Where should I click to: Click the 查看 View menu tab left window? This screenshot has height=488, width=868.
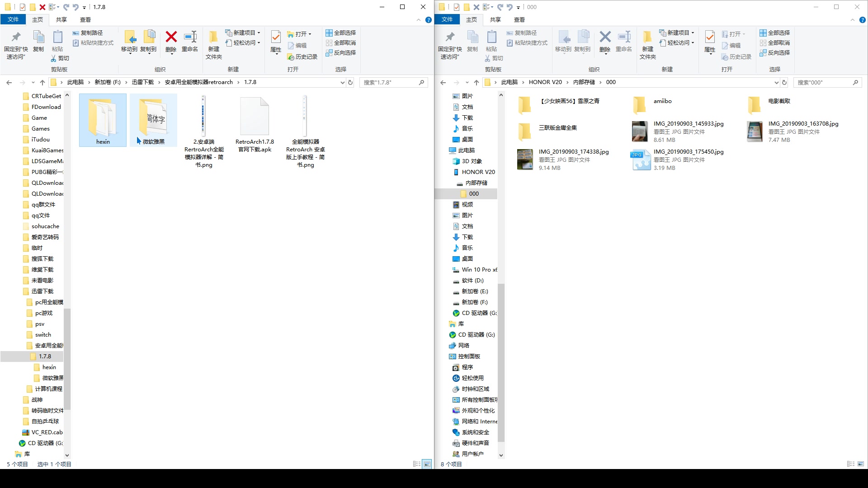coord(85,20)
